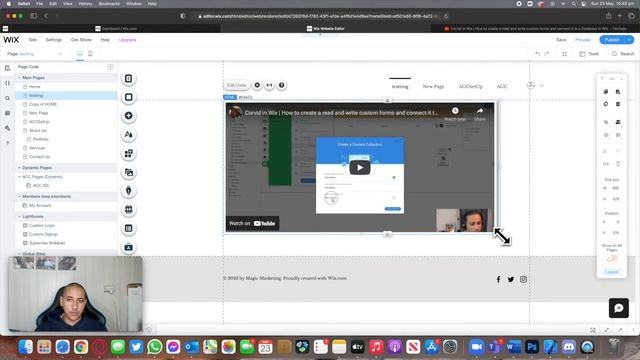Viewport: 640px width, 360px height.
Task: Expand the site menu chevron next to ACC
Action: (542, 86)
